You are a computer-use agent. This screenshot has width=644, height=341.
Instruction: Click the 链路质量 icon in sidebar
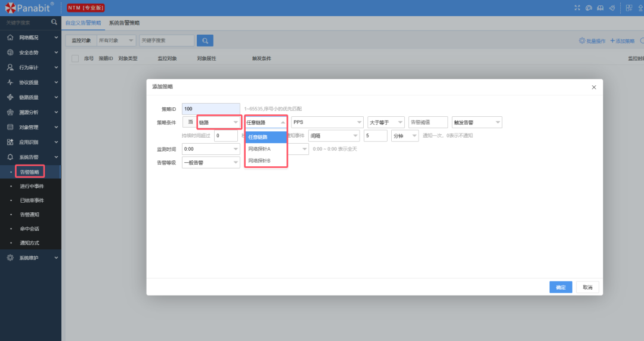[x=10, y=97]
